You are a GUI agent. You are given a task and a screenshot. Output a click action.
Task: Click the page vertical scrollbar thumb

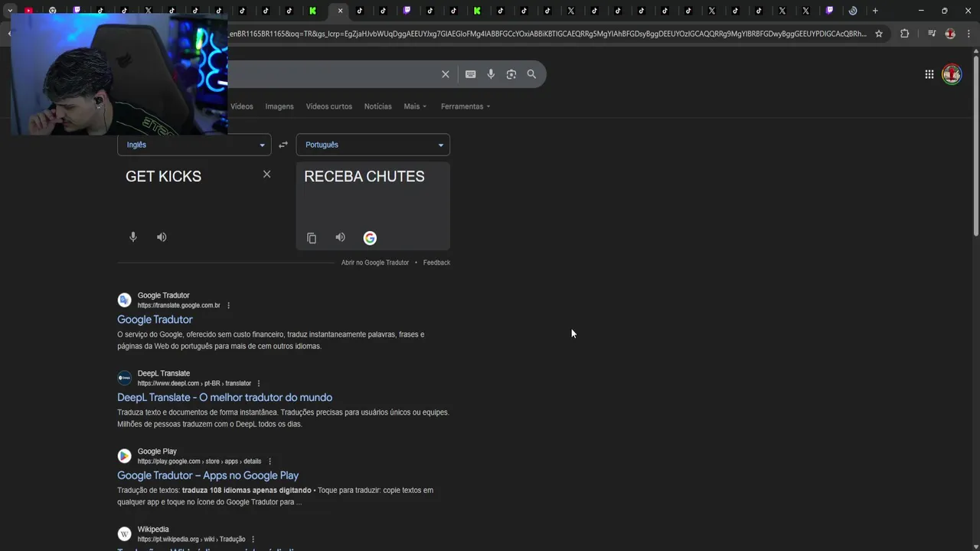976,145
